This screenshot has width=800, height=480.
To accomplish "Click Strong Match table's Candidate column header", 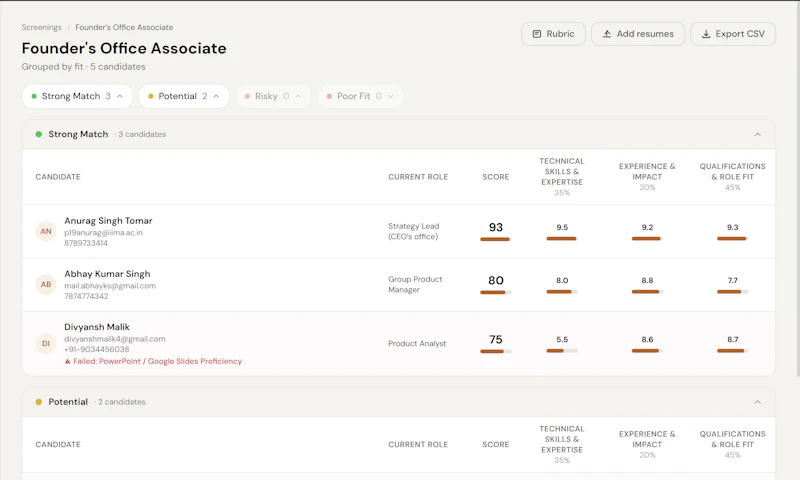I will pyautogui.click(x=58, y=176).
